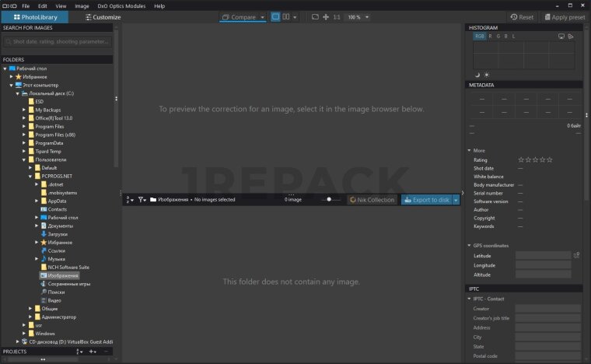Click the fit-to-screen zoom icon
Viewport: 591px width, 364px height.
tap(315, 16)
